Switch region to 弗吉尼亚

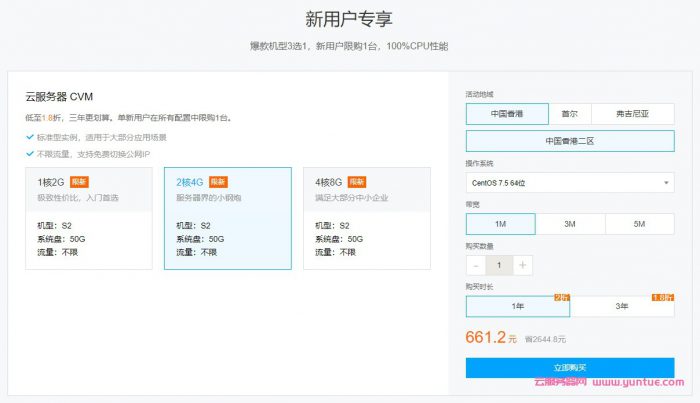coord(632,113)
